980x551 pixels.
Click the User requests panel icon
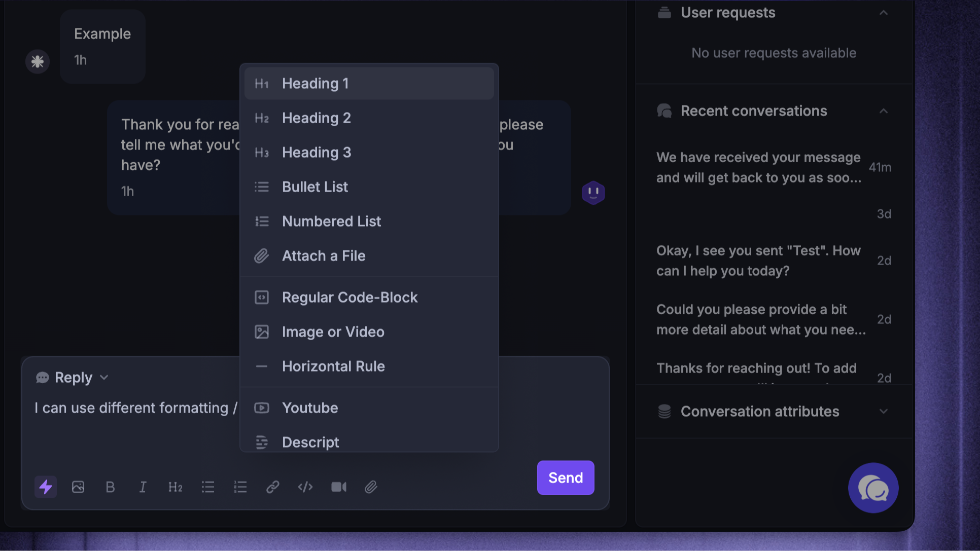point(664,12)
